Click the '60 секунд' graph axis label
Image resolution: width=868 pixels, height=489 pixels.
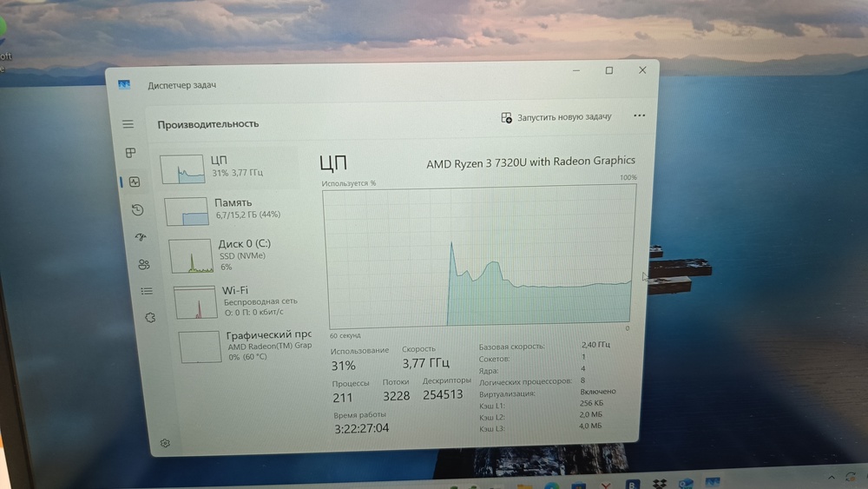[345, 335]
